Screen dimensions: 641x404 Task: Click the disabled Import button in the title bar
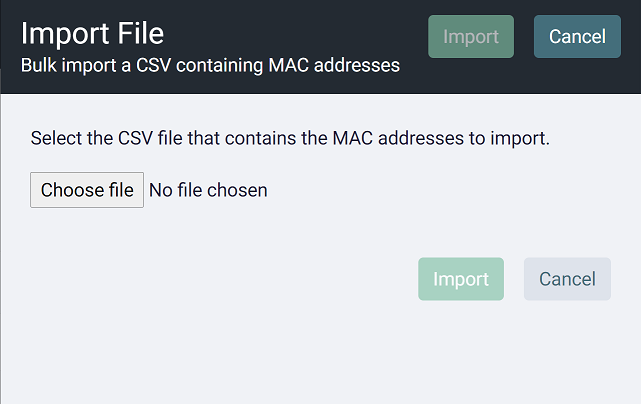coord(471,37)
